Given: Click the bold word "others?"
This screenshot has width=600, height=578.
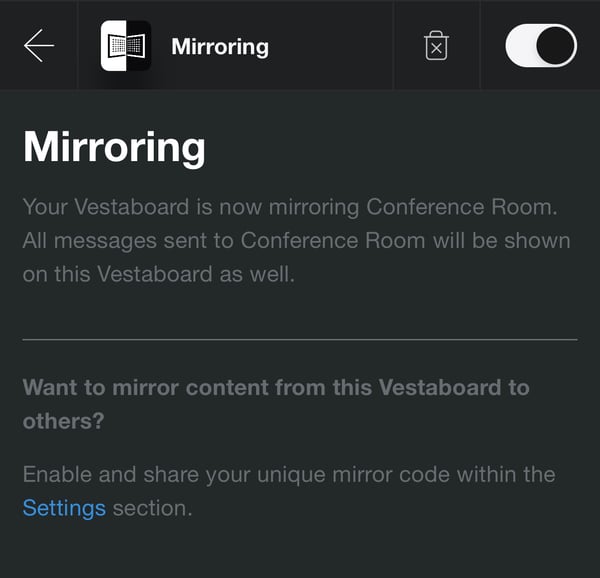Looking at the screenshot, I should coord(64,421).
